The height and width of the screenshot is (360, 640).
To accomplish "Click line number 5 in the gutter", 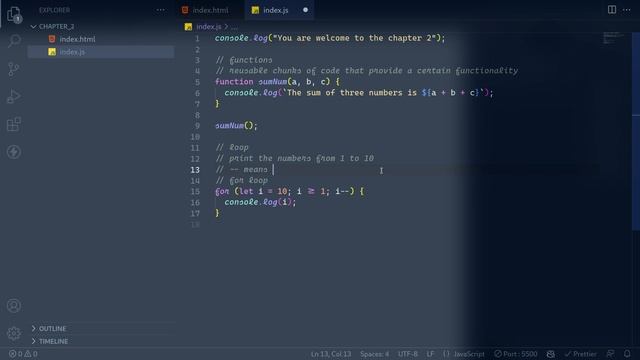I will (197, 82).
